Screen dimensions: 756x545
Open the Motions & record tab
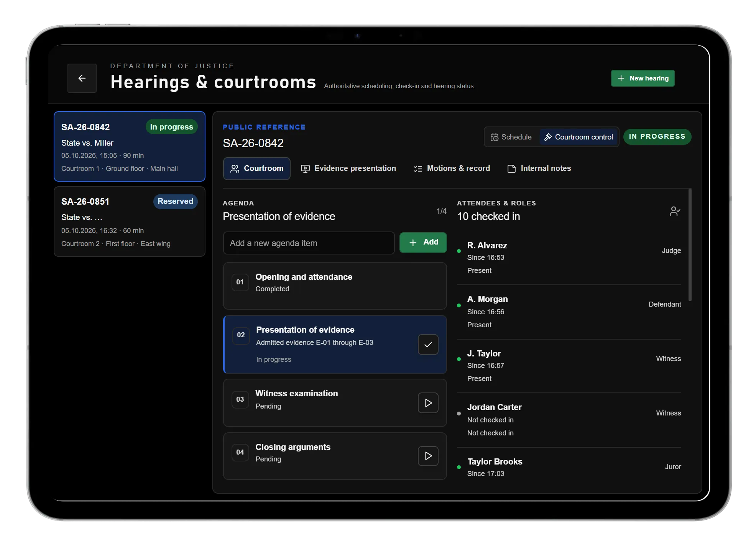click(452, 169)
